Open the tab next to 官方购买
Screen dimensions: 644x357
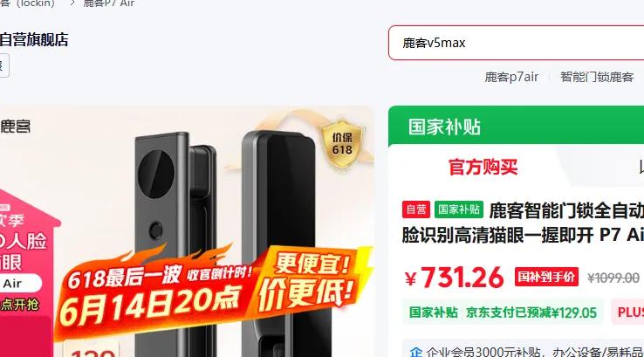(641, 168)
